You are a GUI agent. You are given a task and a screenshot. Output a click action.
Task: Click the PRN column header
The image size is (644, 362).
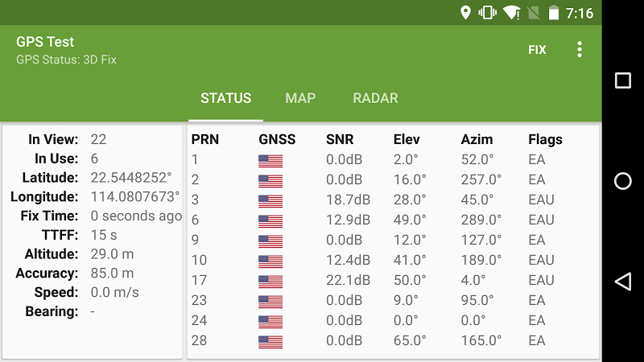pyautogui.click(x=205, y=139)
